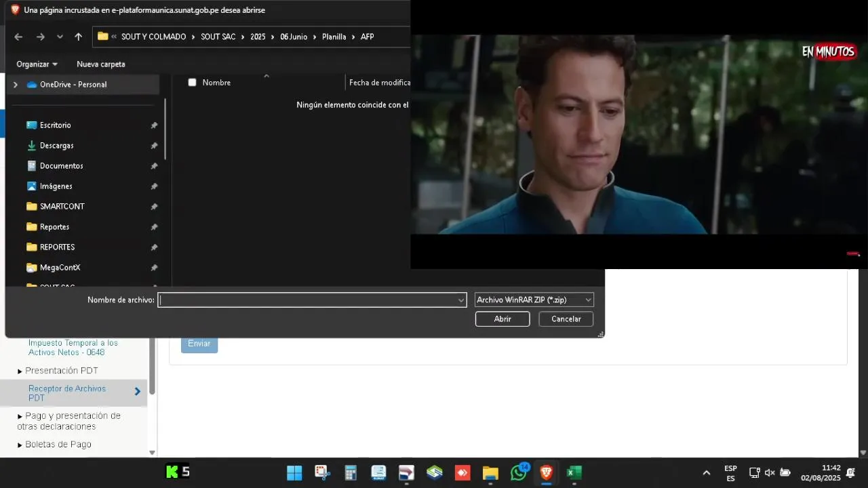Open WhatsApp from the taskbar
Image resolution: width=868 pixels, height=488 pixels.
click(x=519, y=472)
